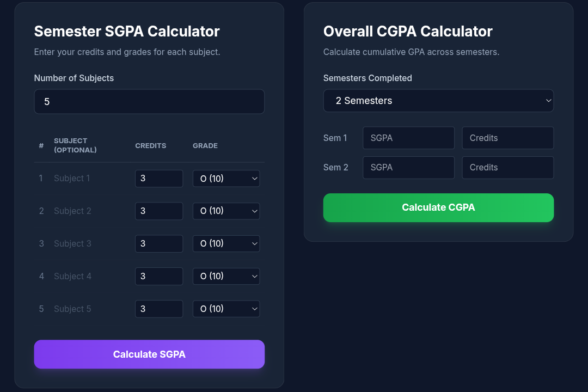Focus the Number of Subjects field

[x=149, y=102]
